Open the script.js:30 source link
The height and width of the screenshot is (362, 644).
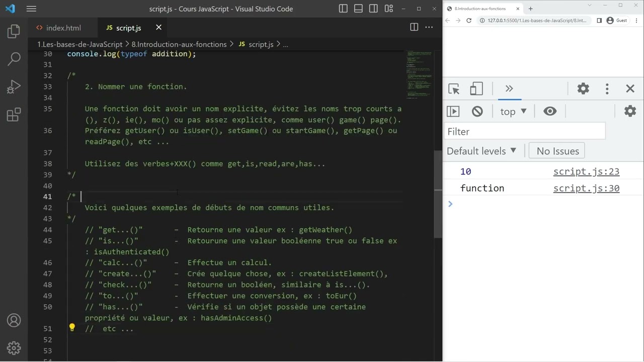pyautogui.click(x=586, y=188)
